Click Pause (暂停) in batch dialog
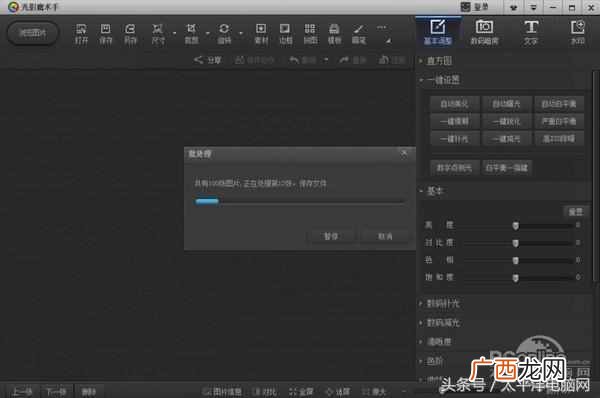The width and height of the screenshot is (600, 398). tap(331, 236)
